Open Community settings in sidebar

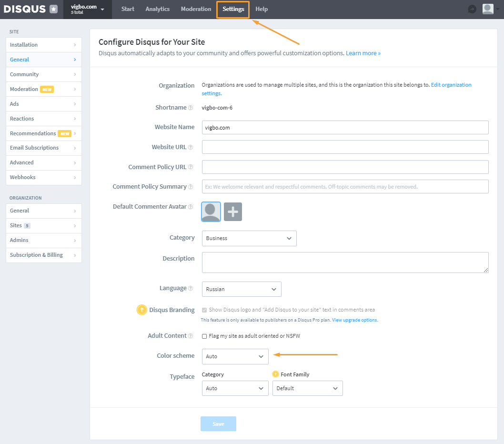click(44, 74)
